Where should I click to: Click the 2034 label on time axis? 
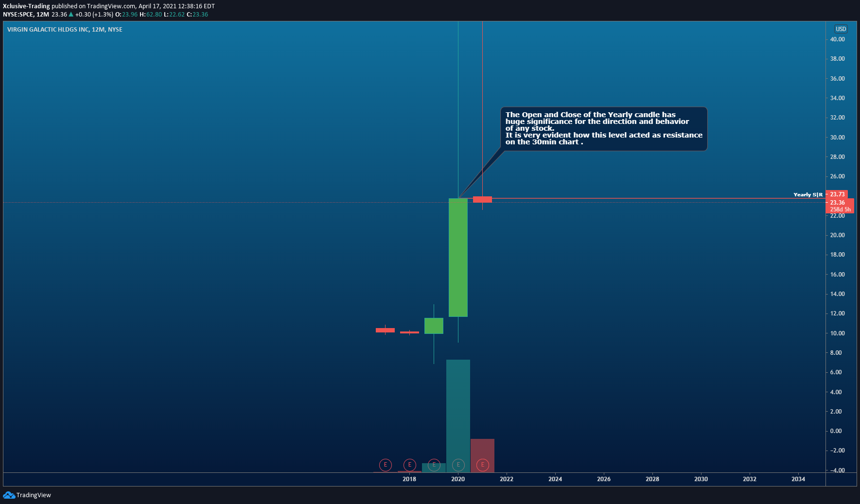point(798,479)
